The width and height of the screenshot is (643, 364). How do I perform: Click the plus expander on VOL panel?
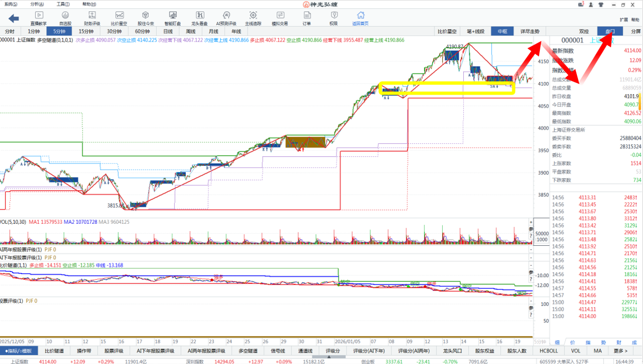[x=531, y=222]
